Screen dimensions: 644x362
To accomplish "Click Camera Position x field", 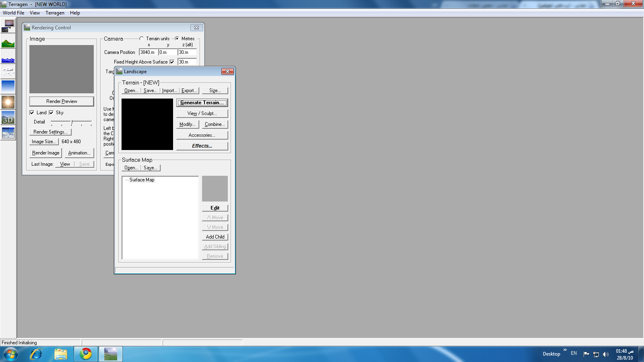I will coord(149,52).
